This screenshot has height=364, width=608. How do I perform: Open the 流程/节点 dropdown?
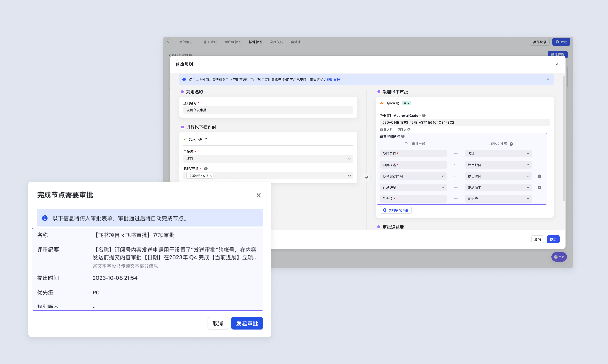[x=268, y=176]
